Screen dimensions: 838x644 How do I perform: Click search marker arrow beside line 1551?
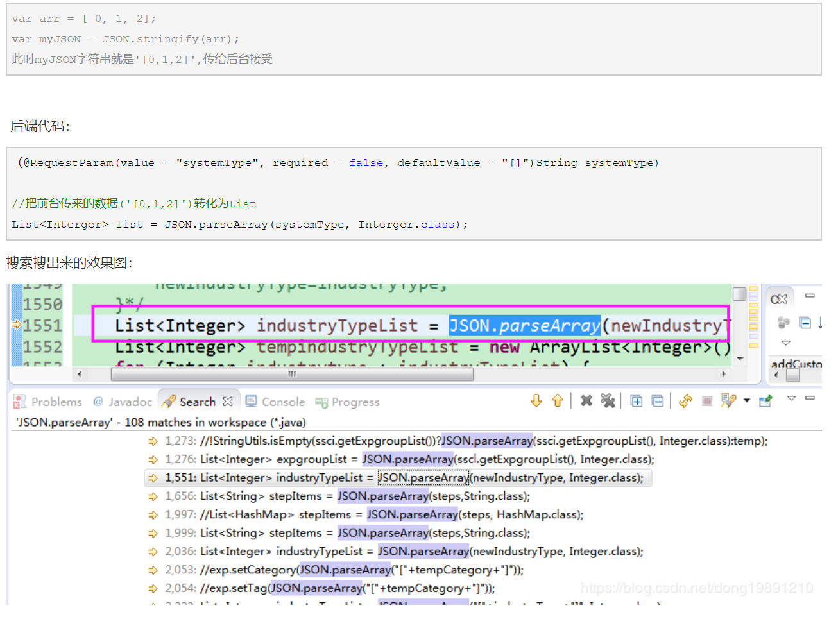[17, 326]
